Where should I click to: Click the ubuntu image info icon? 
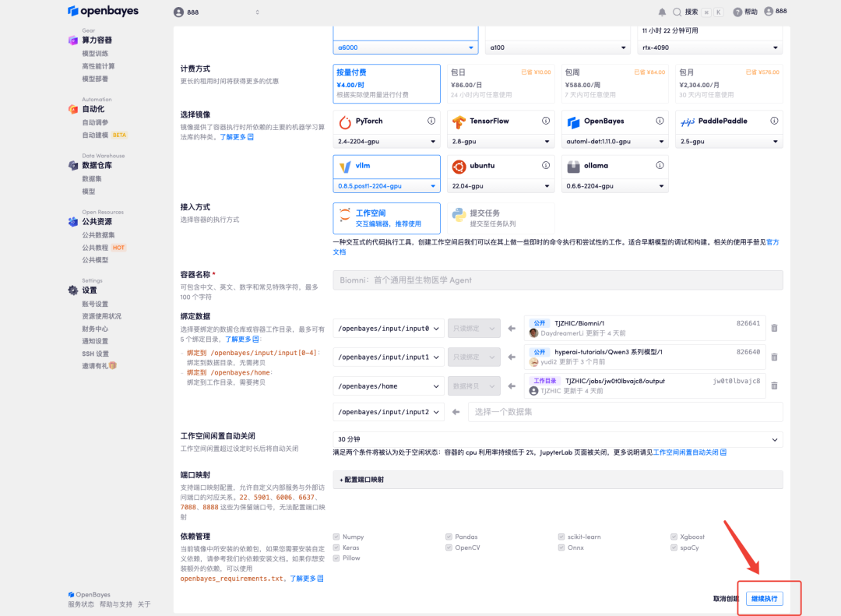click(x=545, y=165)
